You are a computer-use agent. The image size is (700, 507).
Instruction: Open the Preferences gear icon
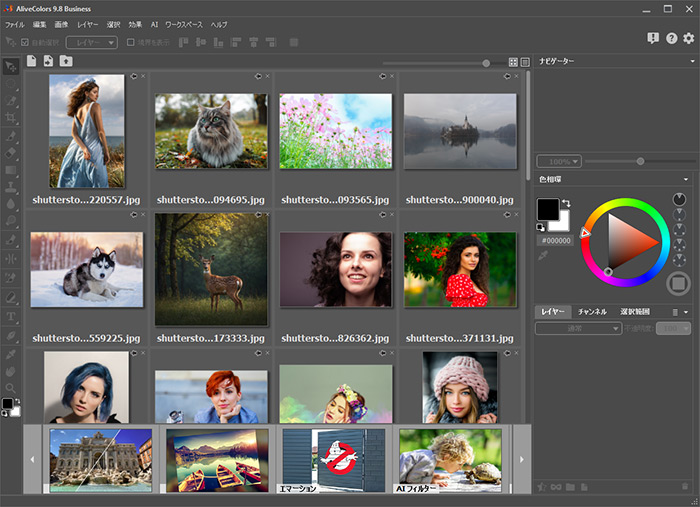click(689, 38)
